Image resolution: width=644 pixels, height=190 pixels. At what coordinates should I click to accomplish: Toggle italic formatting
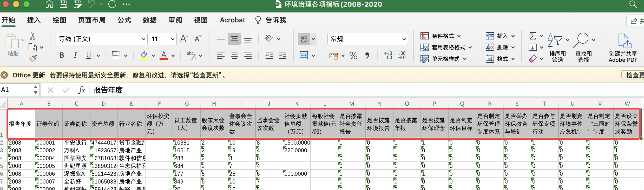pyautogui.click(x=75, y=55)
